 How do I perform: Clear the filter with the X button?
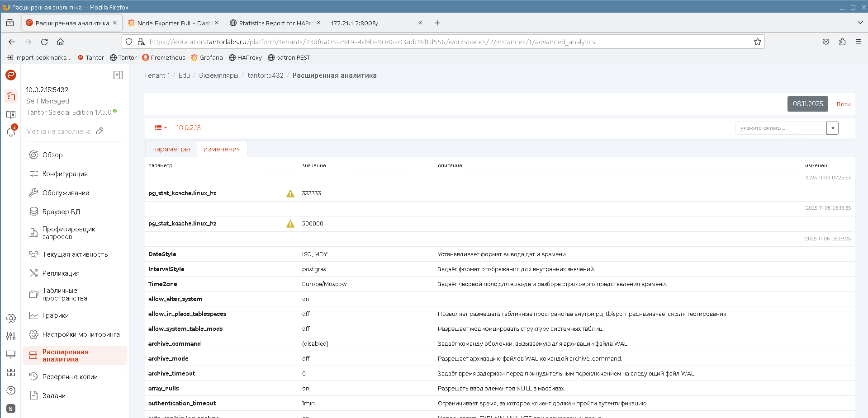click(832, 128)
